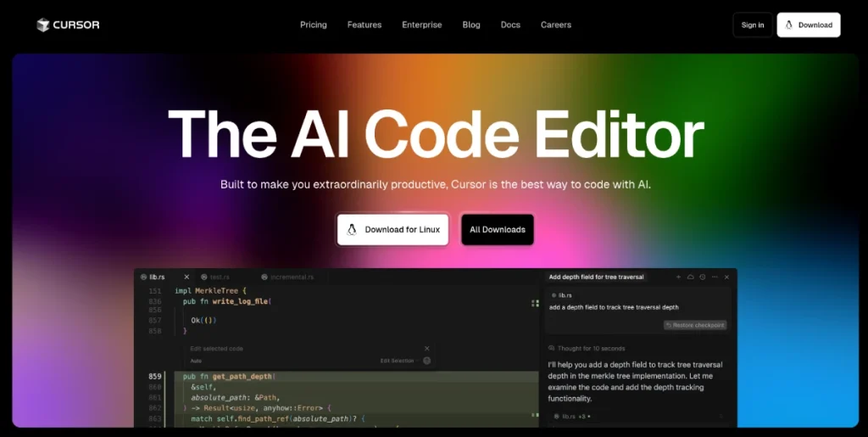The image size is (868, 437).
Task: Click line number 836 in gutter
Action: (155, 301)
